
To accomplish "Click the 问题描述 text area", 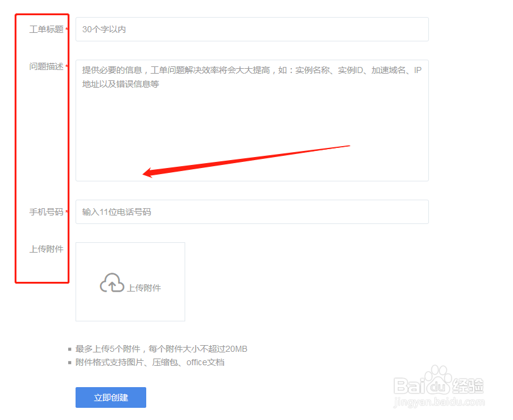I will 252,121.
